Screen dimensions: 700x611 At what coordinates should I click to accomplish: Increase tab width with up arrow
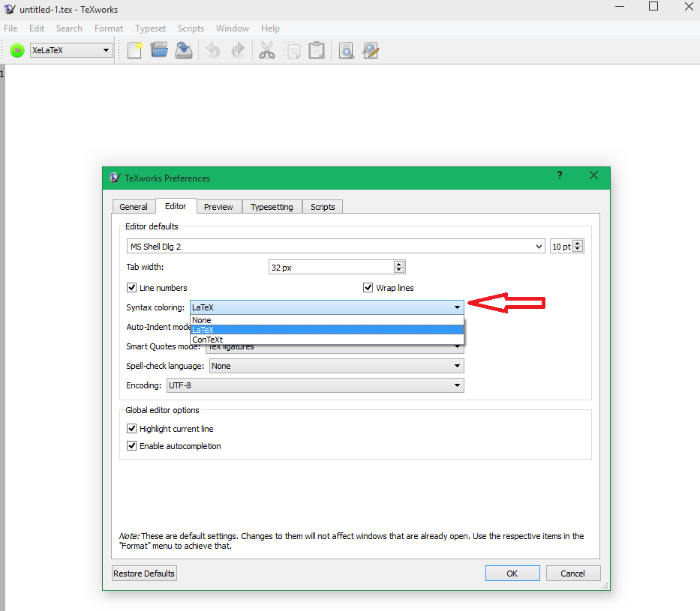pyautogui.click(x=399, y=264)
